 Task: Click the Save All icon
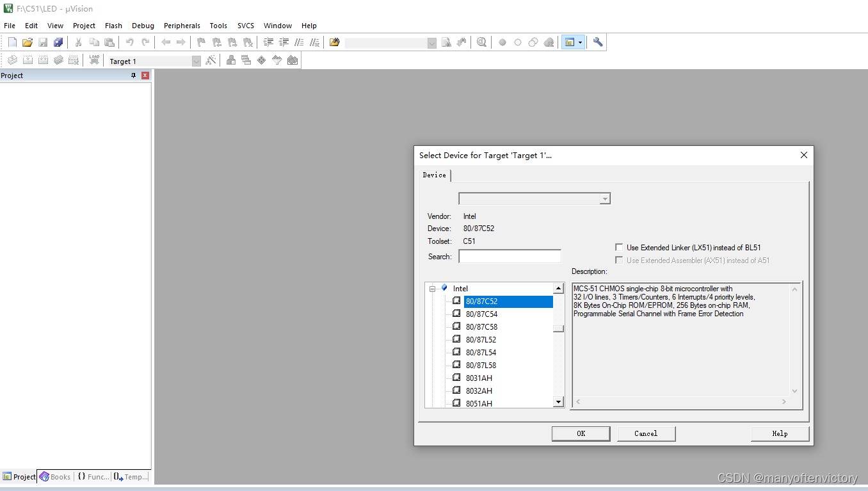pyautogui.click(x=58, y=42)
